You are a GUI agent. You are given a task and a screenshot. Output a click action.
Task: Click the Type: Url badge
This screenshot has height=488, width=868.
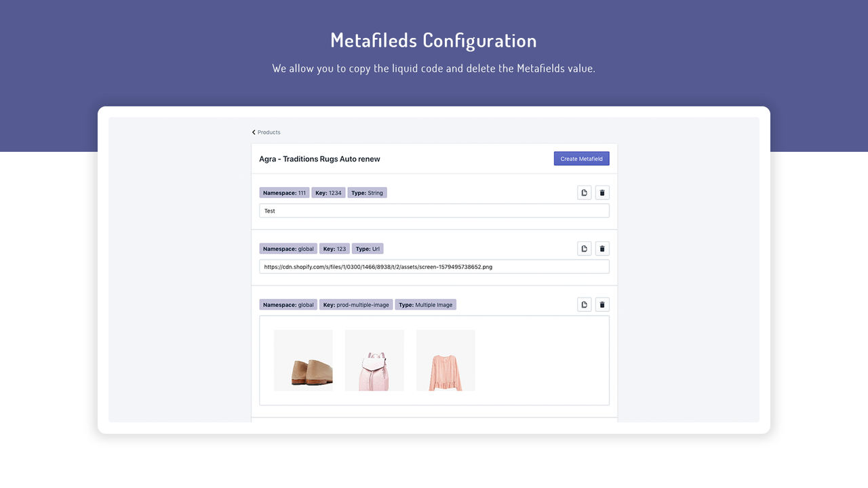(367, 248)
